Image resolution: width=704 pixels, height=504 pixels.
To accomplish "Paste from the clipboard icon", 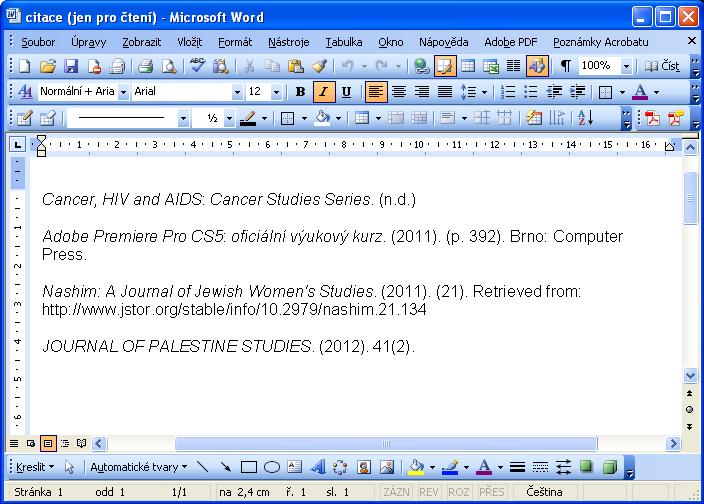I will (295, 66).
